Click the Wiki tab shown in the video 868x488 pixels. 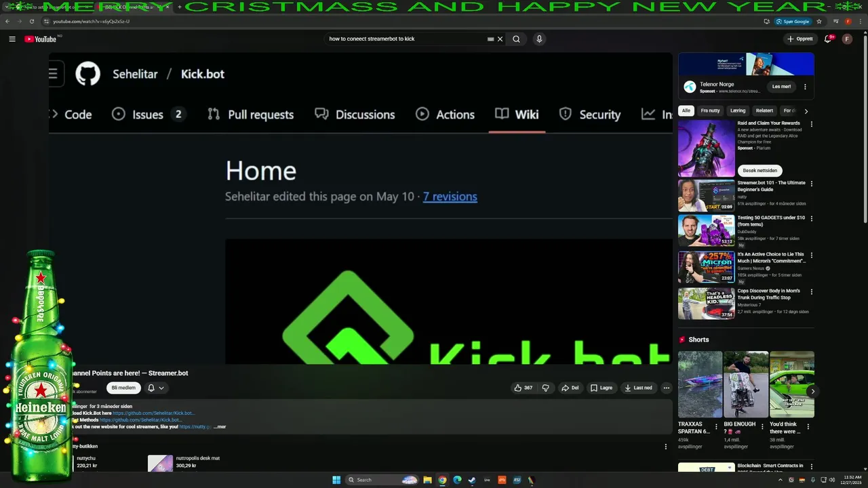tap(517, 115)
